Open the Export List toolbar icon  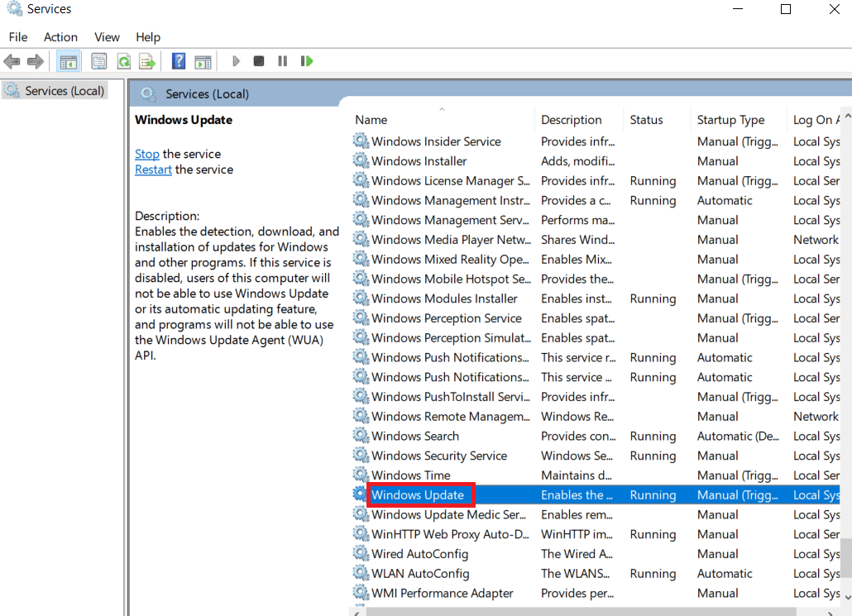(147, 60)
